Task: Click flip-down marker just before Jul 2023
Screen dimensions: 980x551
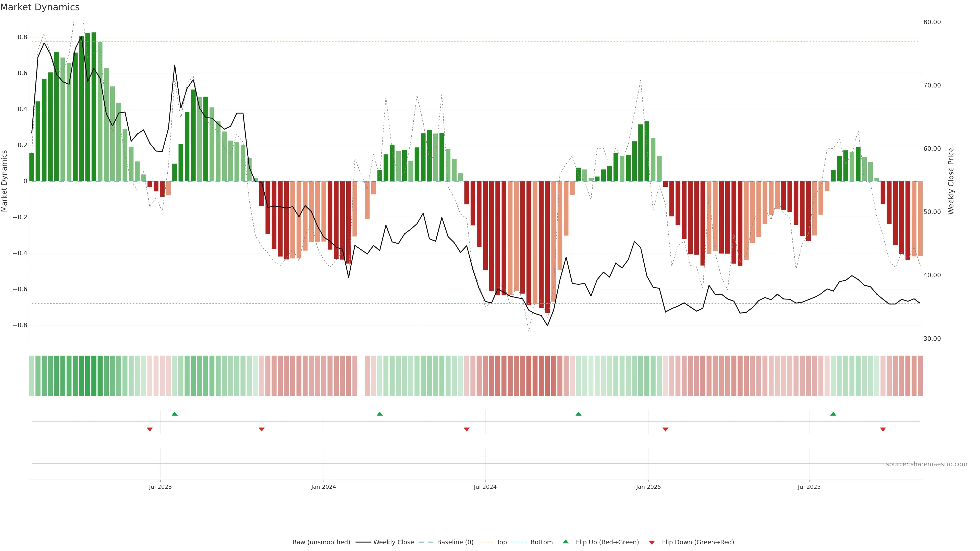Action: [x=150, y=429]
